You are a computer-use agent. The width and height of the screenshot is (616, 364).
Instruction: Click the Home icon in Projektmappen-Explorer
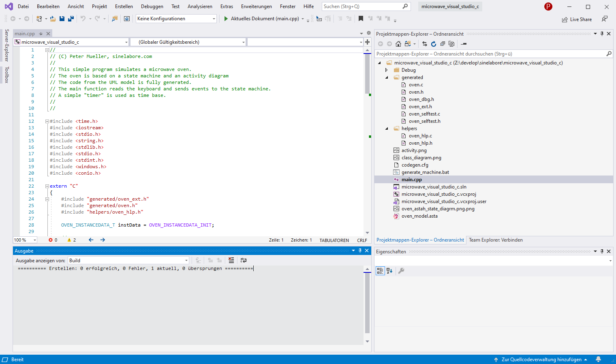[398, 44]
